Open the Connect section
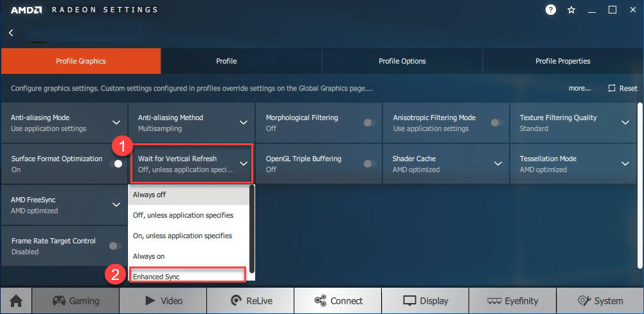The height and width of the screenshot is (314, 644). point(338,301)
